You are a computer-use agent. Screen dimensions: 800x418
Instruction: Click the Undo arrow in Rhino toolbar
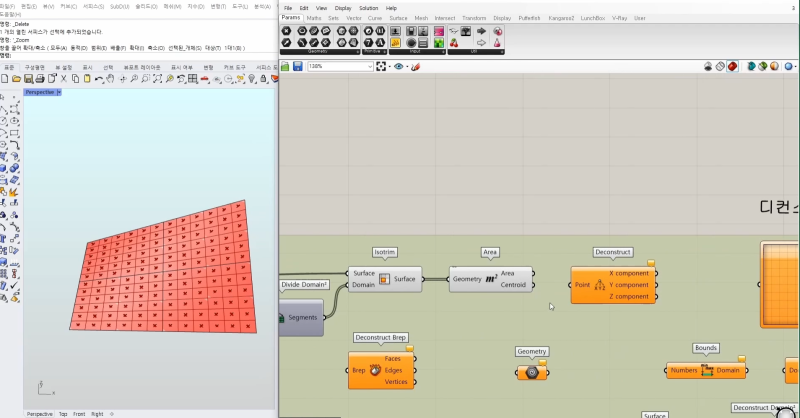(x=99, y=79)
